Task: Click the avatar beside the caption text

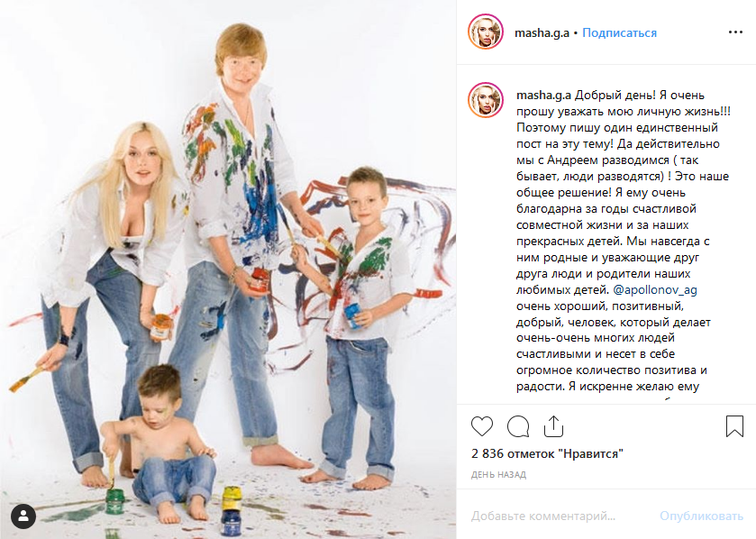Action: (486, 101)
